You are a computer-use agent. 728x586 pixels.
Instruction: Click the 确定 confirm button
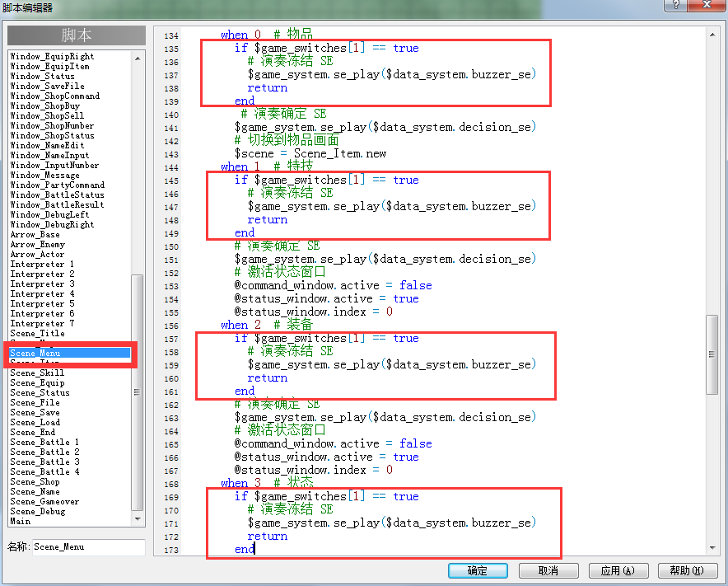point(478,570)
